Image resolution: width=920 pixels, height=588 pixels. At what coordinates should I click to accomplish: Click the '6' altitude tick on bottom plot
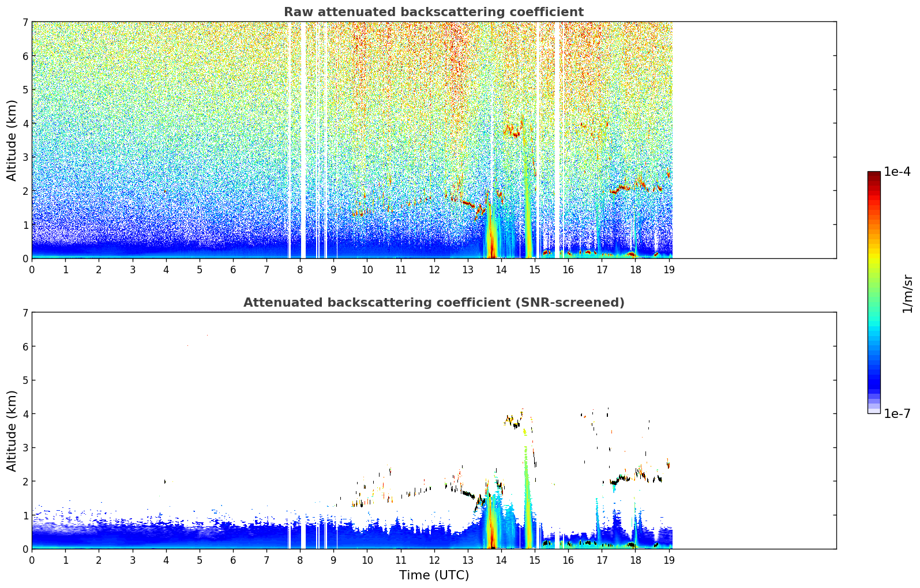click(x=25, y=346)
